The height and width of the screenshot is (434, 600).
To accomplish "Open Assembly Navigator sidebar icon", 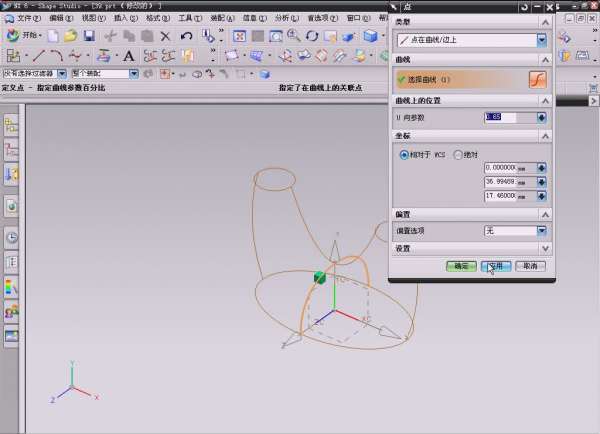I will pyautogui.click(x=12, y=125).
